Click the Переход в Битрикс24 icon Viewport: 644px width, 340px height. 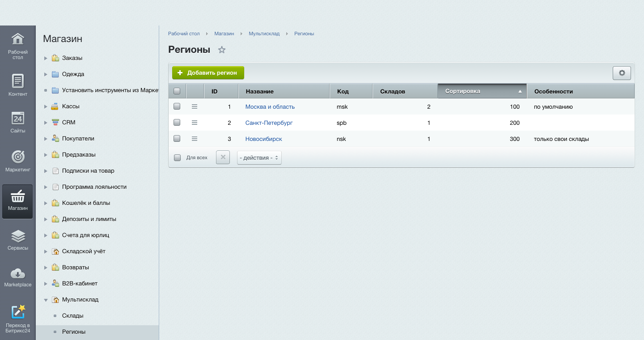click(x=18, y=312)
